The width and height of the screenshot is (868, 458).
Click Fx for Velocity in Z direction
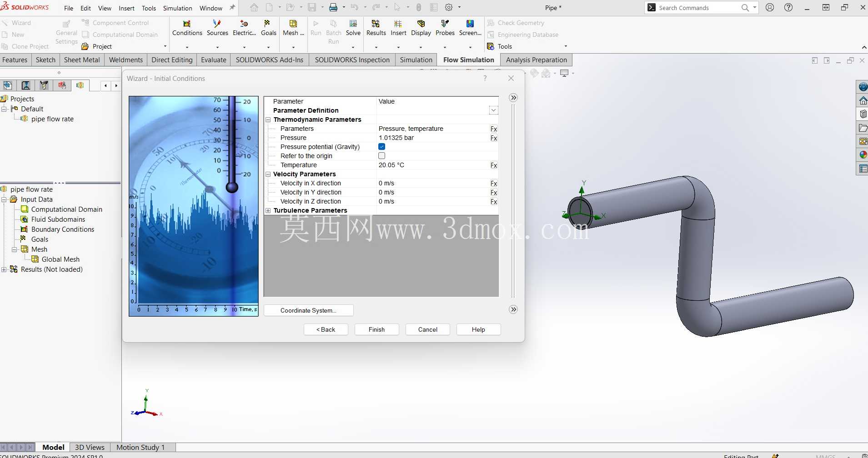pyautogui.click(x=494, y=202)
